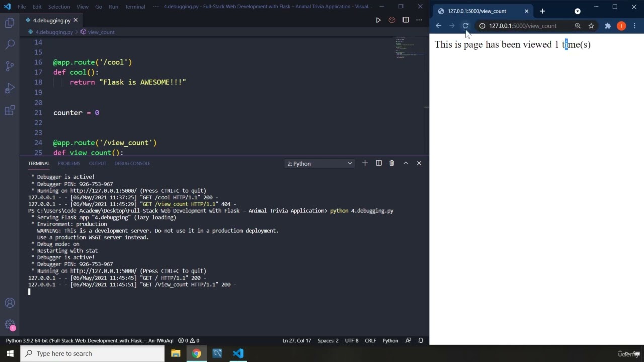
Task: Open the Accounts menu in activity bar
Action: (10, 303)
